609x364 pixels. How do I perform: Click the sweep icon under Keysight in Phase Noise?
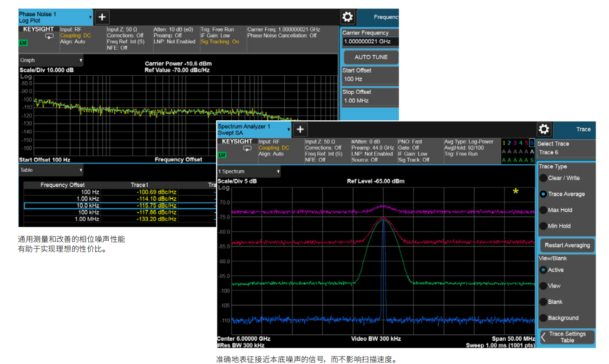tap(49, 37)
